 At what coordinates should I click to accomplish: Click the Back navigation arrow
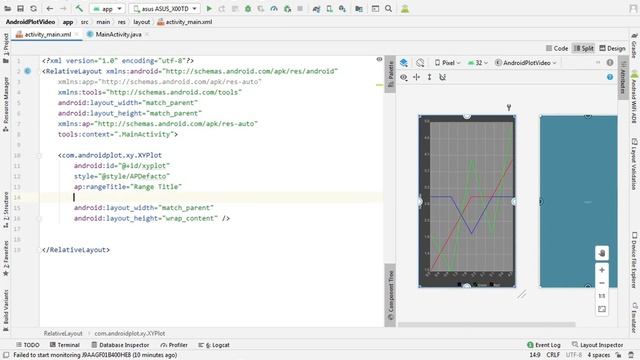tap(50, 9)
